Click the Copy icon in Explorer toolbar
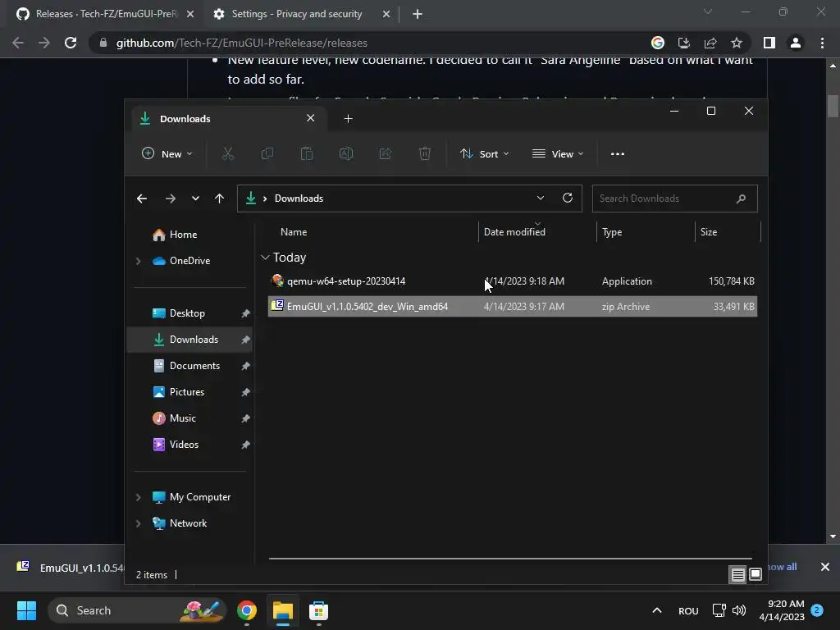The width and height of the screenshot is (840, 630). pyautogui.click(x=267, y=153)
